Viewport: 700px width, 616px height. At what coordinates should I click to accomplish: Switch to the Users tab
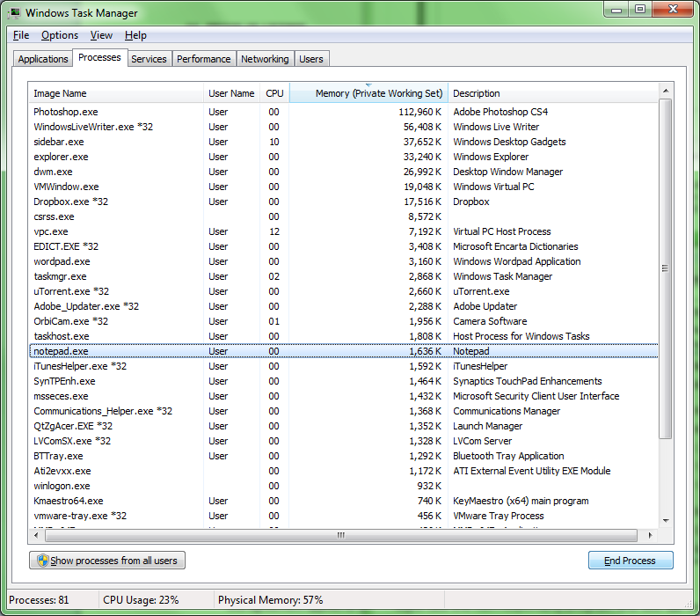click(311, 59)
